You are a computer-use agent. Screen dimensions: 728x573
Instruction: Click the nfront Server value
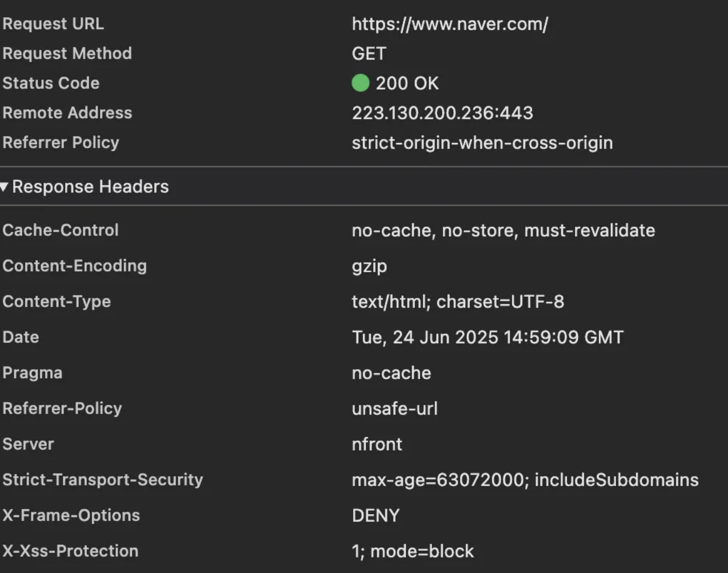(x=377, y=444)
